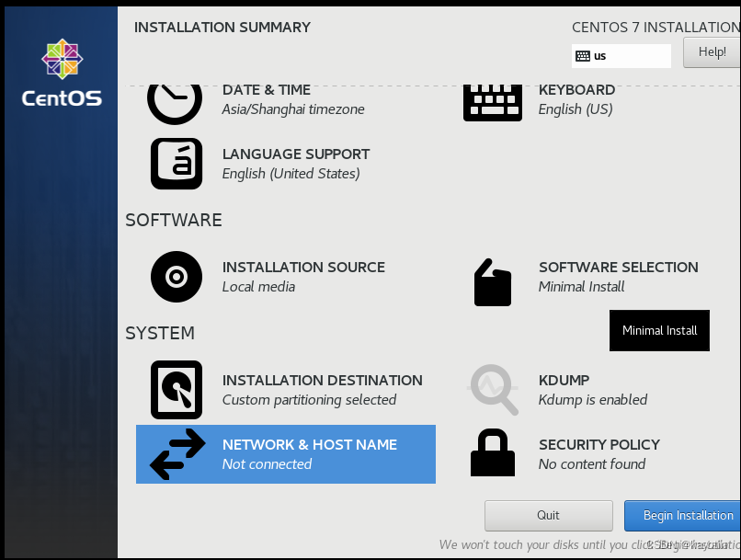
Task: Open Security Policy padlock icon
Action: click(x=493, y=452)
